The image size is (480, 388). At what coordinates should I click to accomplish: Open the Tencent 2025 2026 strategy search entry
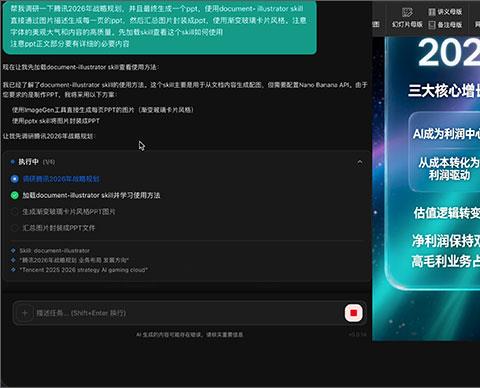[x=83, y=270]
